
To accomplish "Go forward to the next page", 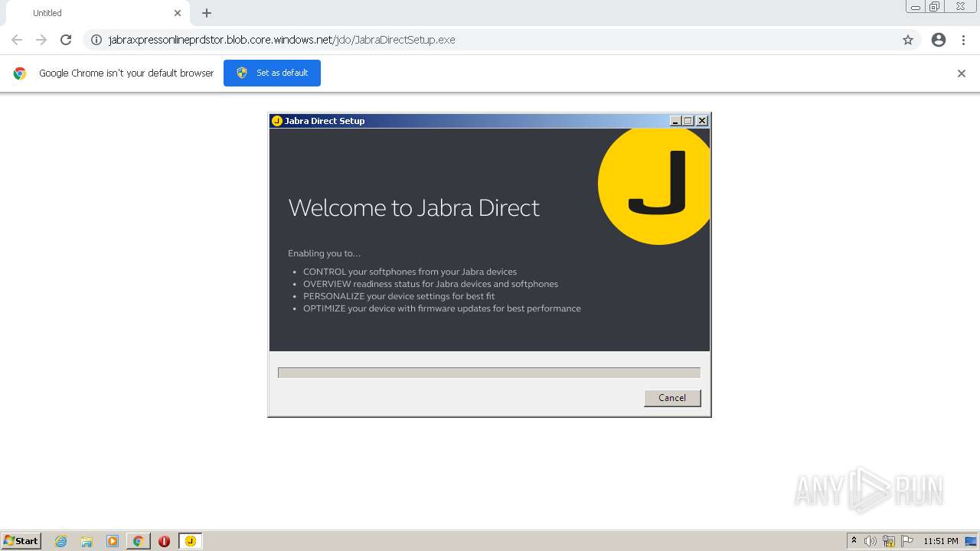I will click(41, 40).
